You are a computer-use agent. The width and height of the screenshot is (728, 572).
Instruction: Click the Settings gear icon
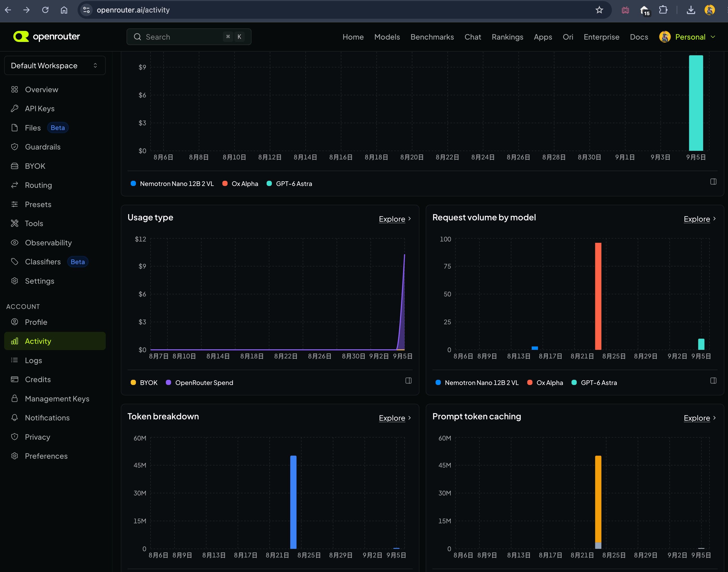[x=14, y=281]
